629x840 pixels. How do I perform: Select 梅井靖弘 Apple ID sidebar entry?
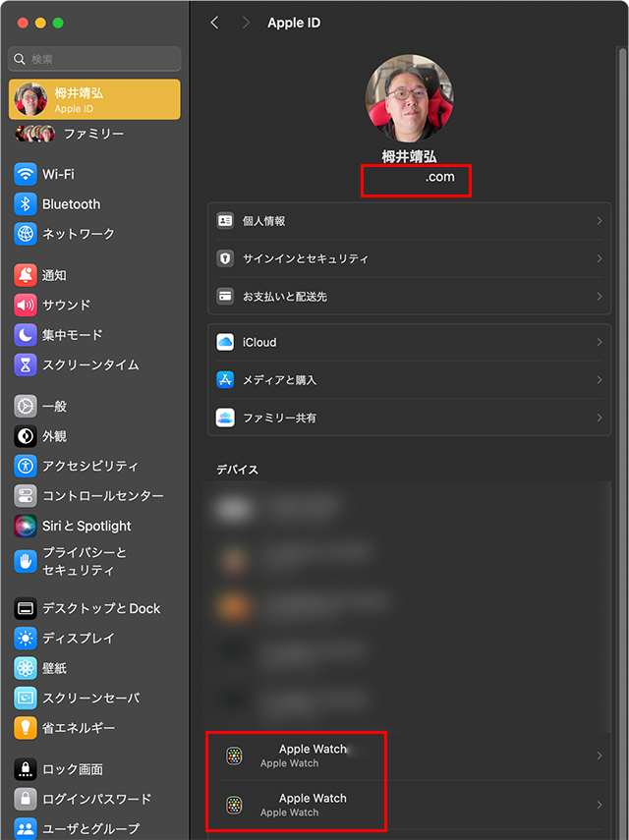coord(94,99)
